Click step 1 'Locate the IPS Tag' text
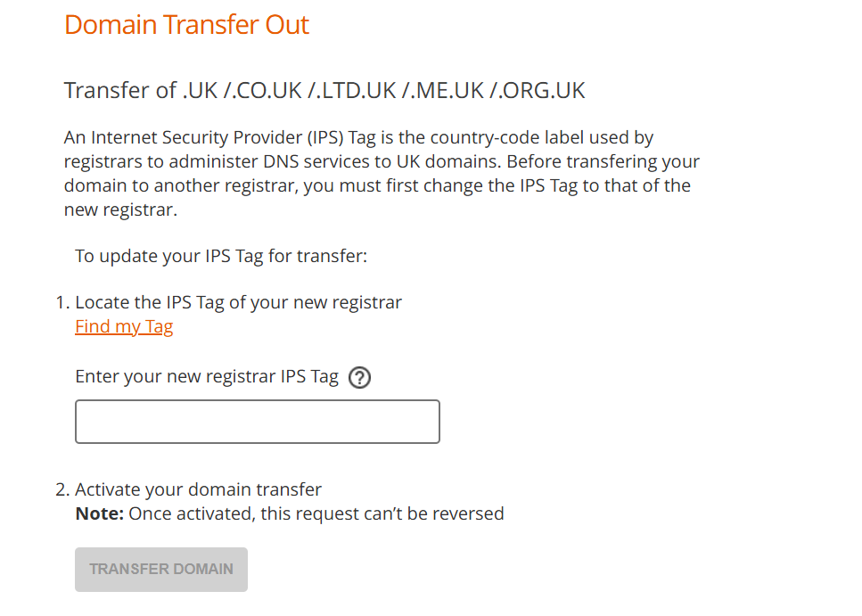Viewport: 862px width, 616px height. tap(238, 302)
